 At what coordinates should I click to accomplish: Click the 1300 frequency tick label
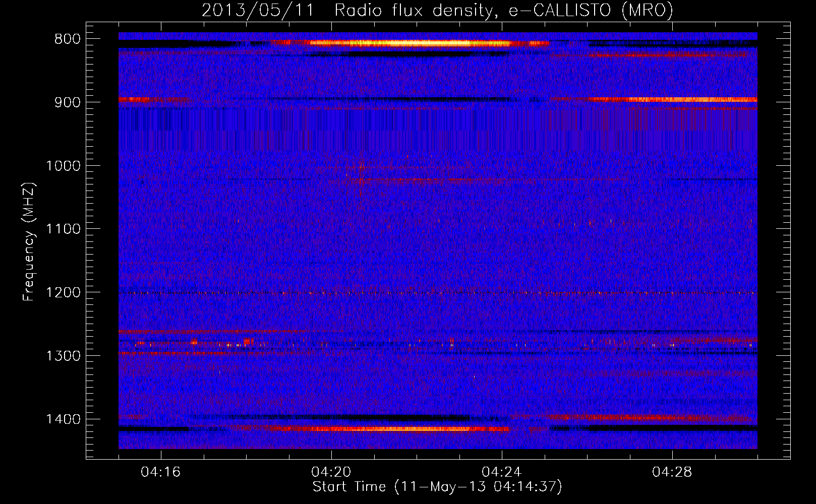63,356
